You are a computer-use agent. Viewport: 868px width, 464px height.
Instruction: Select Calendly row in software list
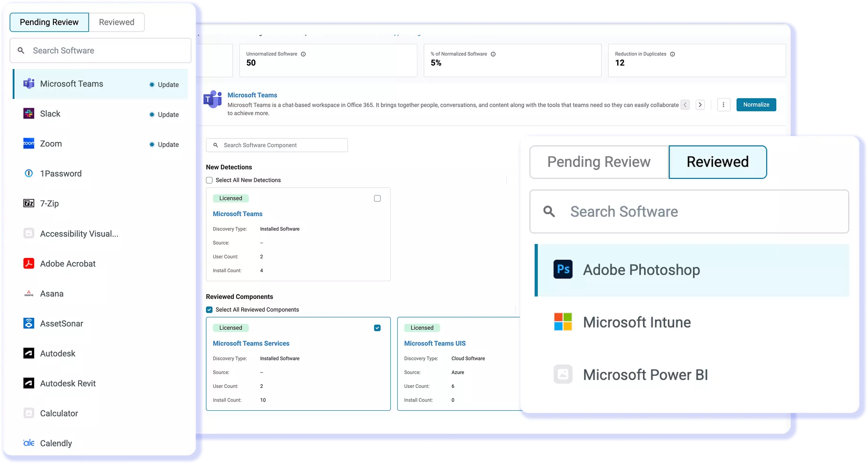click(100, 443)
